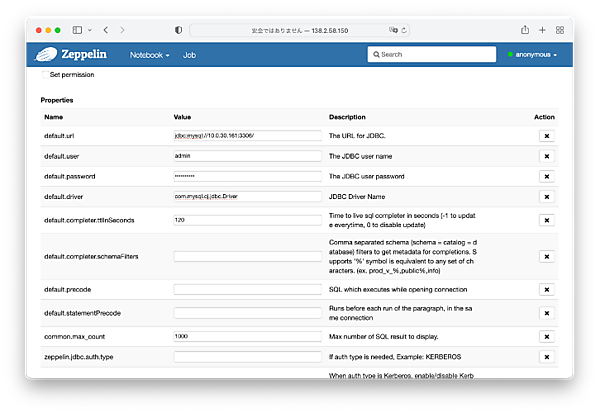Viewport: 600px width, 413px height.
Task: Open the Job page
Action: point(189,55)
